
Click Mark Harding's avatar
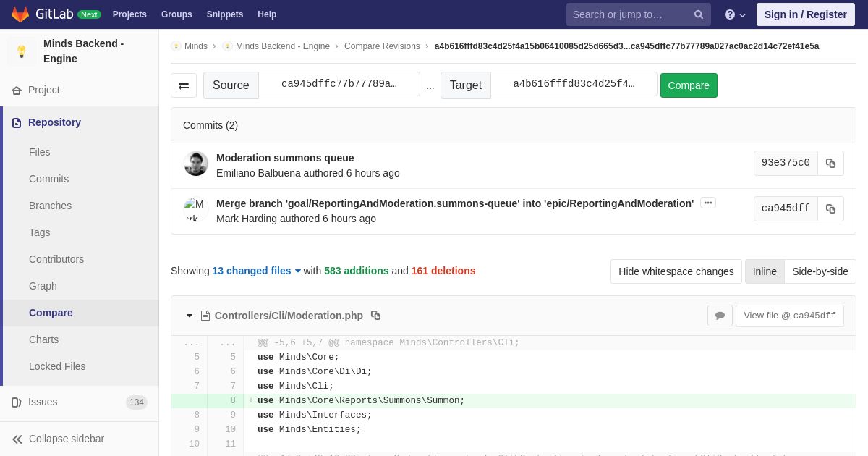pos(196,209)
